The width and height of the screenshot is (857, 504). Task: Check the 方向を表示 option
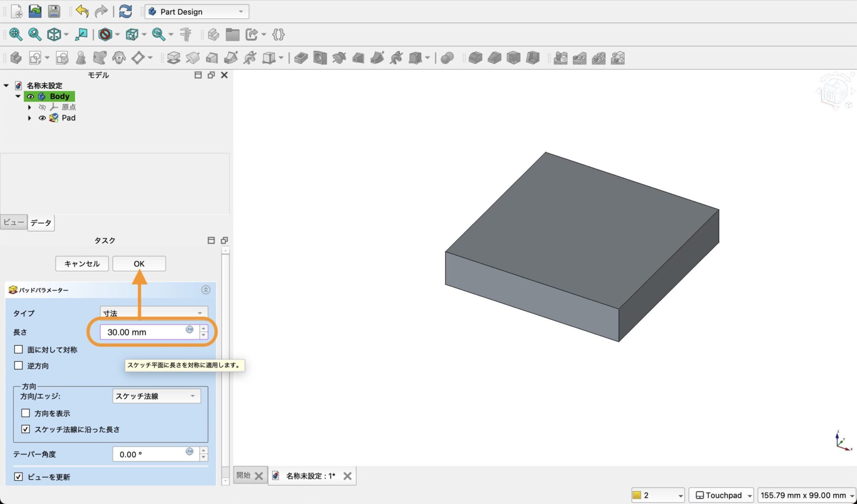26,413
